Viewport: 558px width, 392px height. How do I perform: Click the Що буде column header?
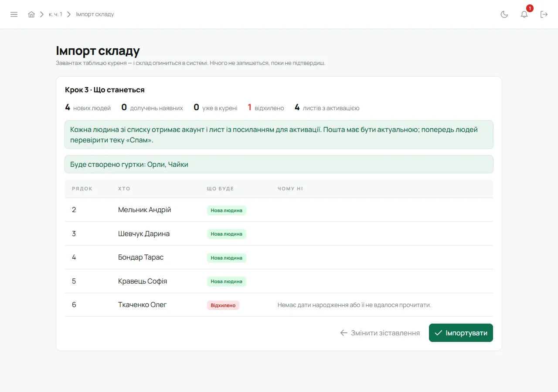220,189
